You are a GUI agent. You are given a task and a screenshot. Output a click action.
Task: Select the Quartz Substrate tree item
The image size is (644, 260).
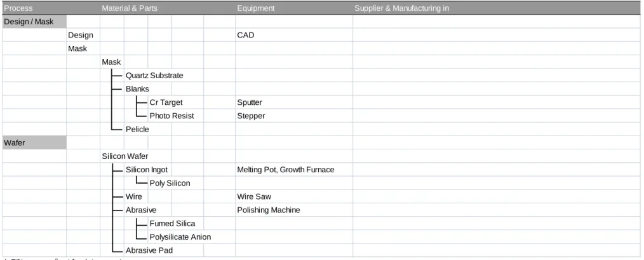pos(154,76)
